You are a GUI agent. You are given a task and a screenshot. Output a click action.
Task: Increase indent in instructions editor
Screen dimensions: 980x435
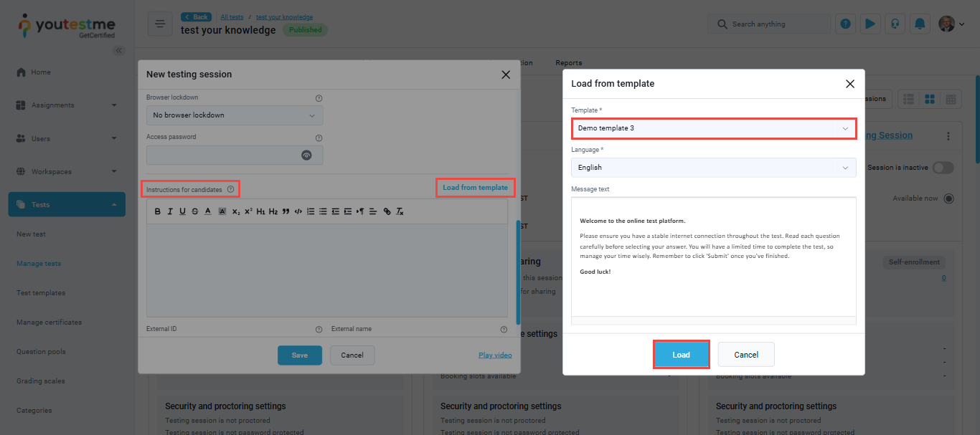pyautogui.click(x=348, y=211)
